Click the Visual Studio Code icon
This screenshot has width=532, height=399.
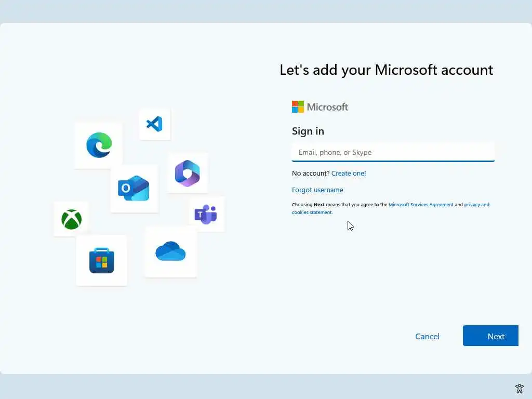155,124
